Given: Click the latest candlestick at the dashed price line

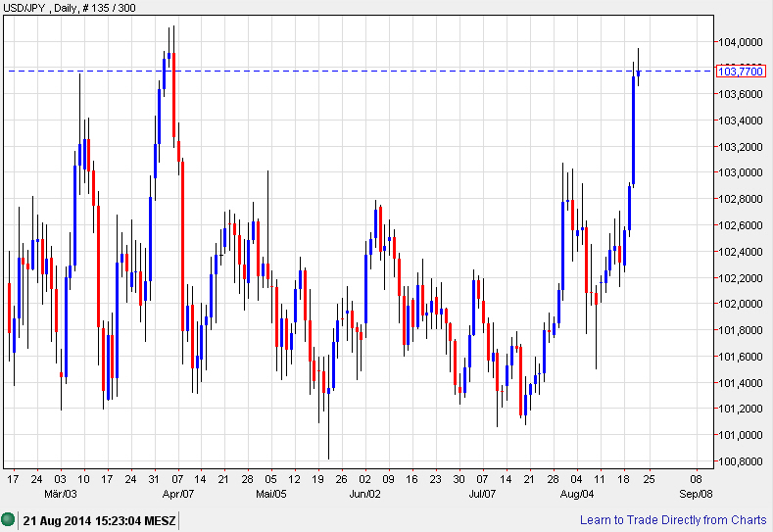Looking at the screenshot, I should [639, 73].
